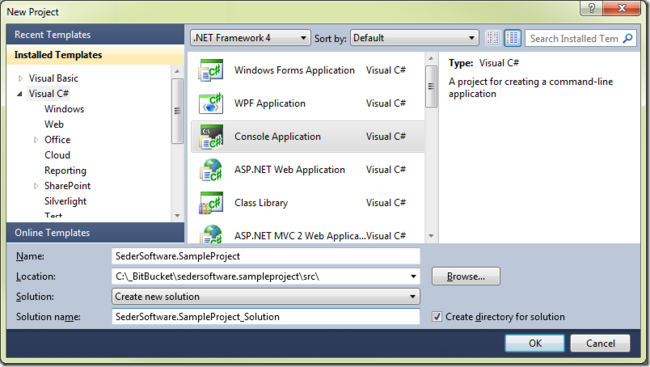The width and height of the screenshot is (650, 367).
Task: Collapse the Visual C# tree node
Action: pyautogui.click(x=20, y=94)
